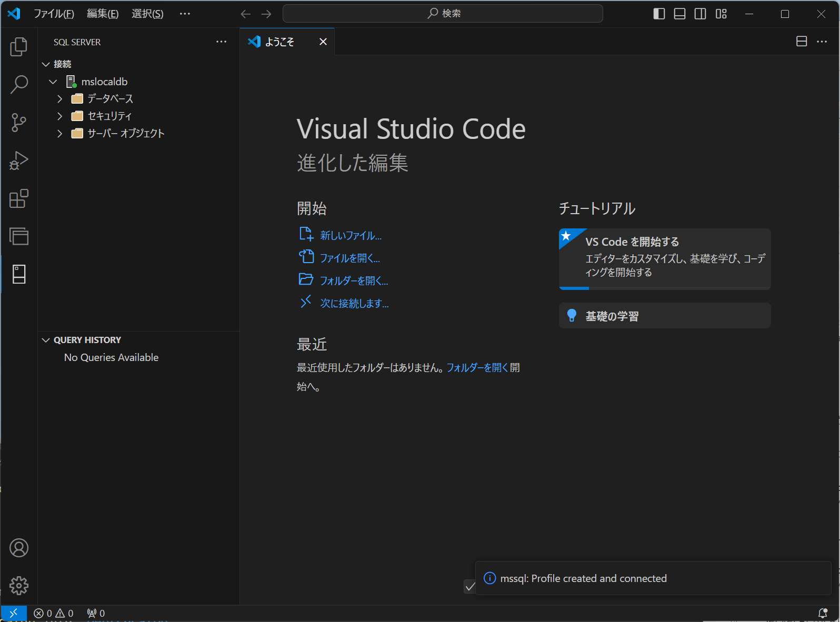Click the mslocaldb server icon

click(x=71, y=82)
